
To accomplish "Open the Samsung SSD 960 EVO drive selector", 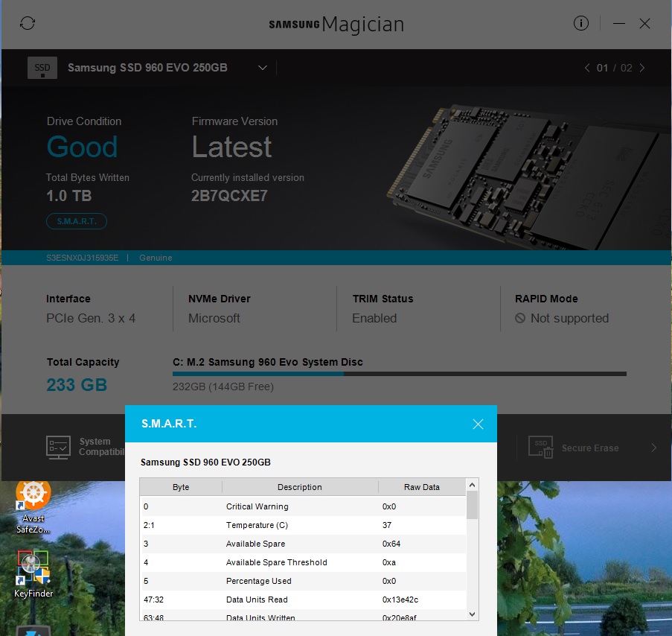I will 262,67.
